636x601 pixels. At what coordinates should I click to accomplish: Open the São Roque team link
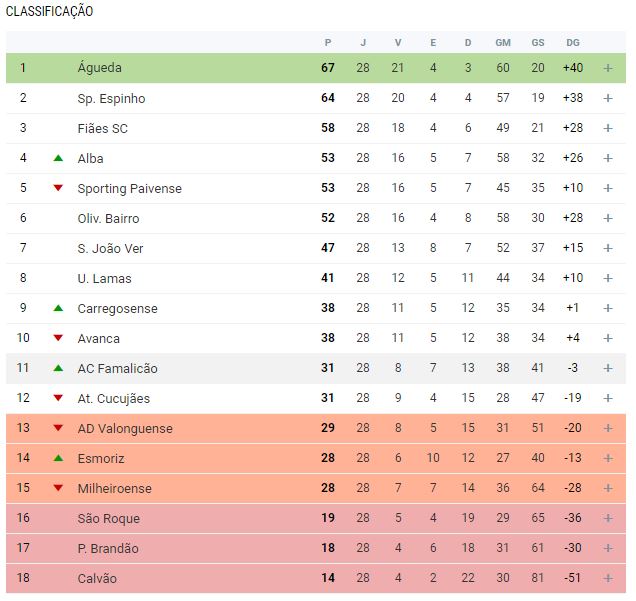point(108,518)
